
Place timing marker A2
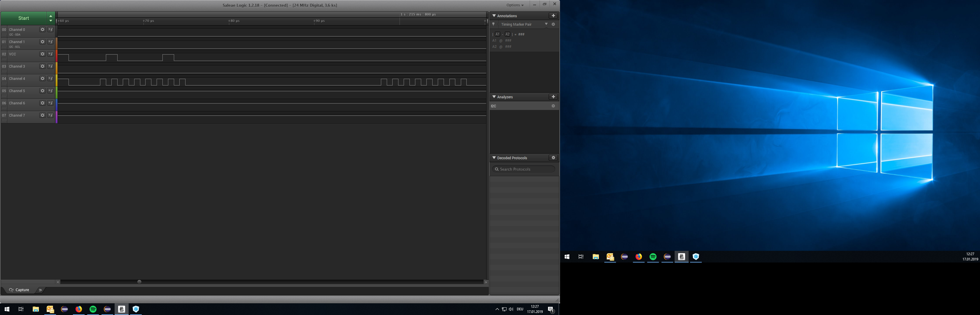coord(508,34)
